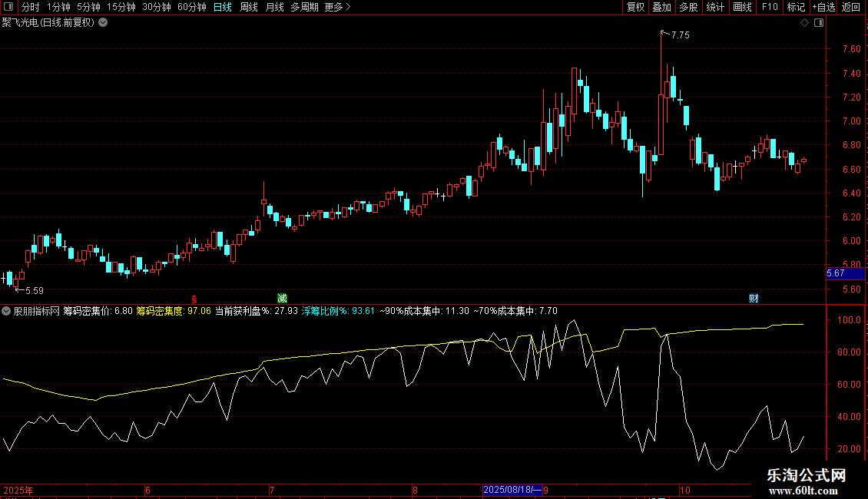Add stock with +自选 button
Screen dimensions: 868x499
point(823,7)
